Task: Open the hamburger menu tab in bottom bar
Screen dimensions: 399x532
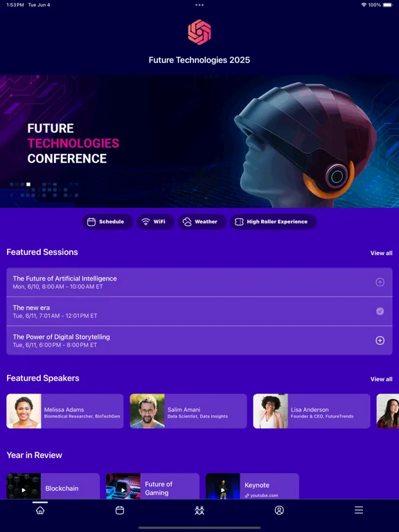Action: tap(359, 510)
